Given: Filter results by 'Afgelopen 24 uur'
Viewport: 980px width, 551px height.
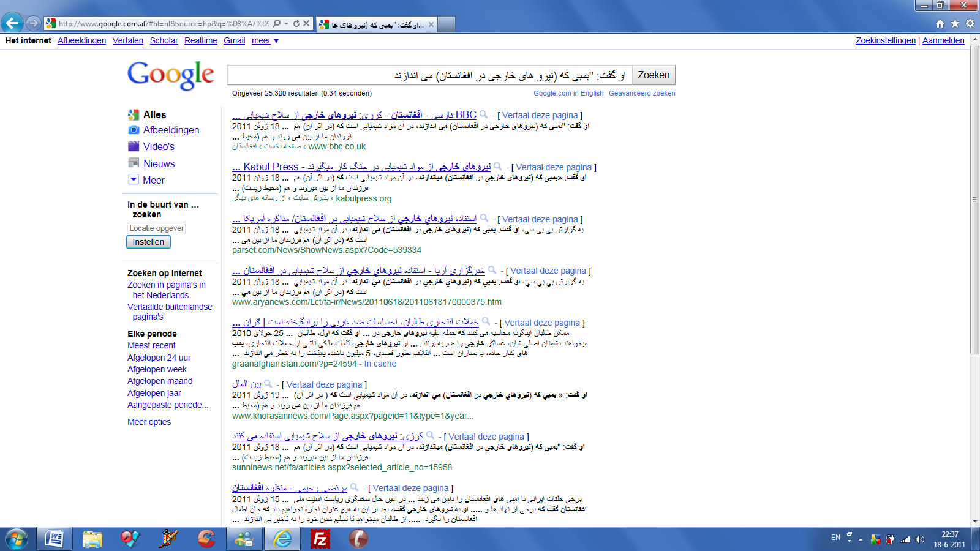Looking at the screenshot, I should point(159,358).
